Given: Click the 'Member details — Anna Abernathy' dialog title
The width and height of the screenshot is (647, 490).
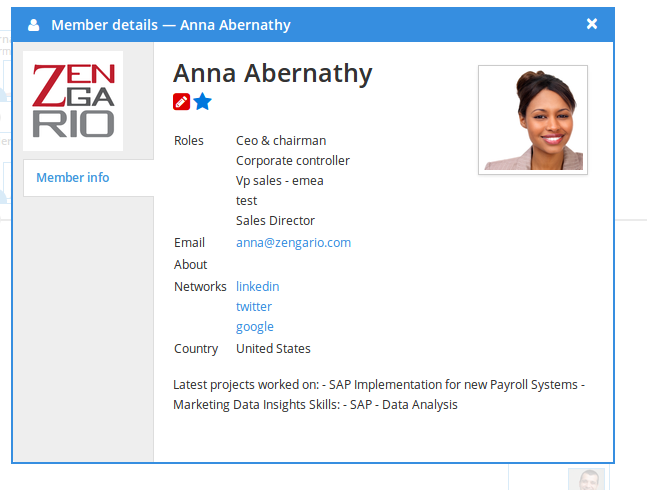Looking at the screenshot, I should 171,25.
